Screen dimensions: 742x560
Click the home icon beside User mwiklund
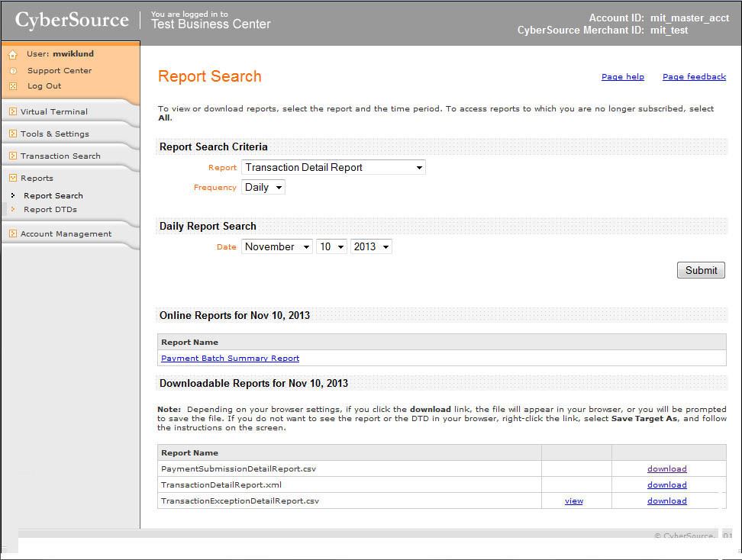13,55
